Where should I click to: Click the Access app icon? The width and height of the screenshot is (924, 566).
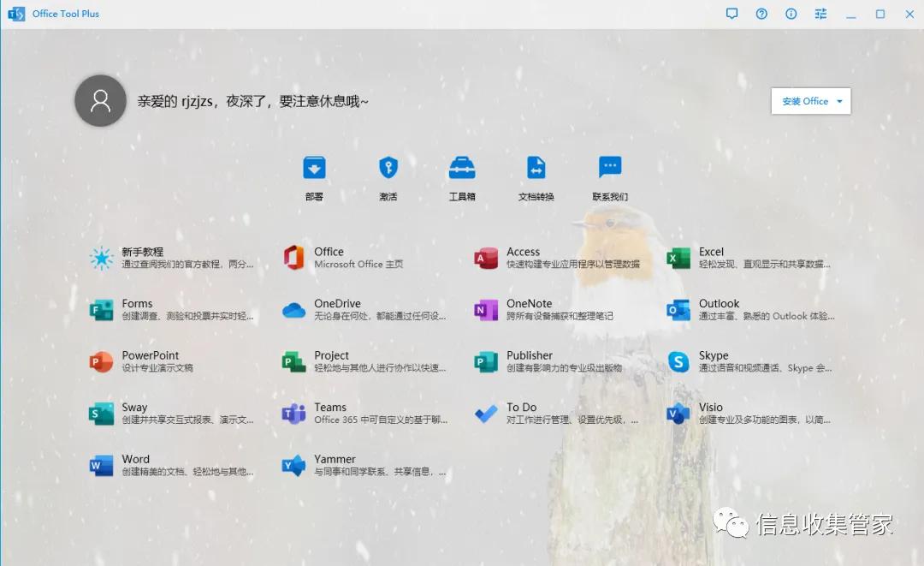(x=486, y=259)
